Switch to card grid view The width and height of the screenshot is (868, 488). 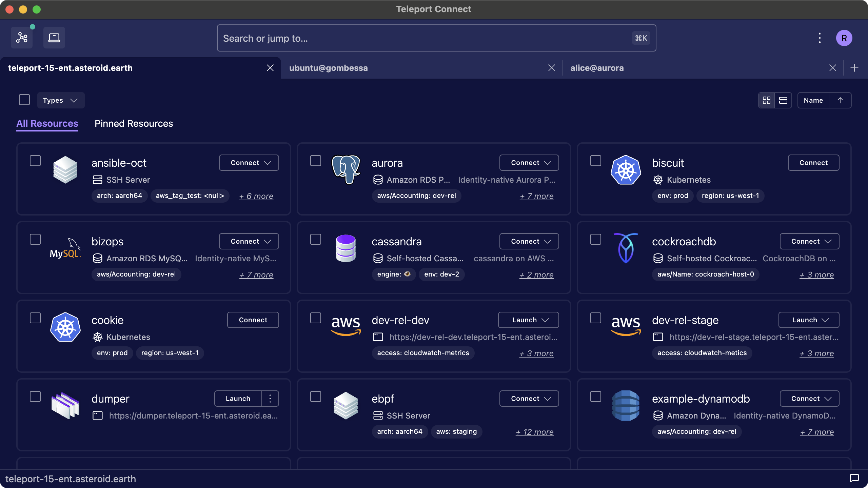click(x=767, y=100)
